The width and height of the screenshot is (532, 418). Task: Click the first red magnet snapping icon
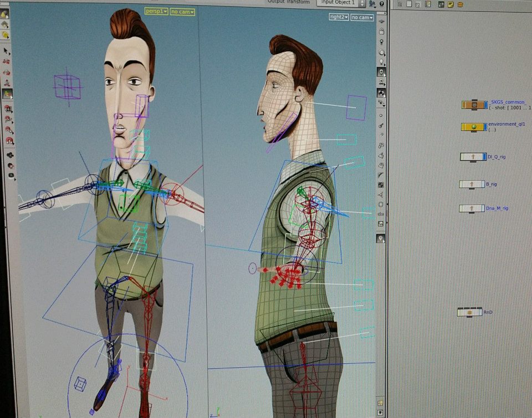(x=8, y=109)
